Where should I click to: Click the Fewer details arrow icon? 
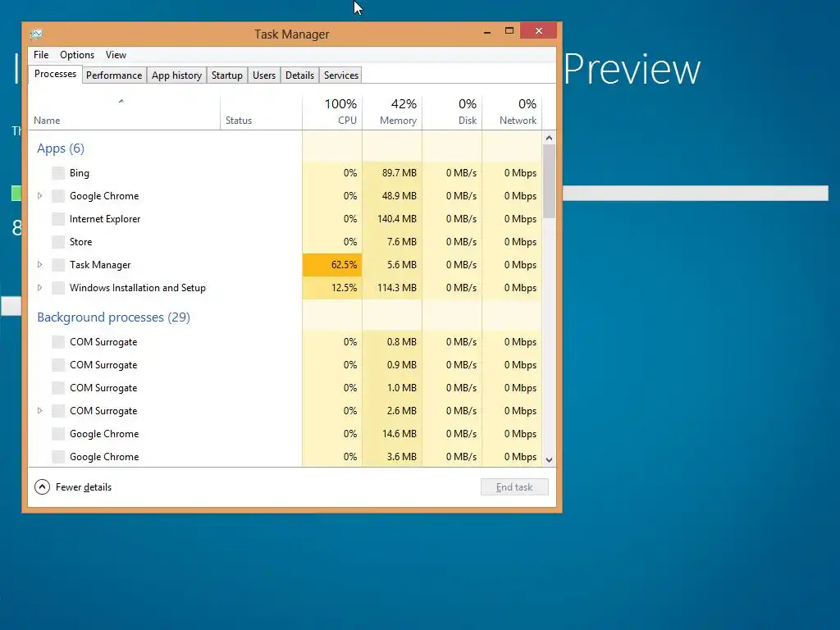43,487
